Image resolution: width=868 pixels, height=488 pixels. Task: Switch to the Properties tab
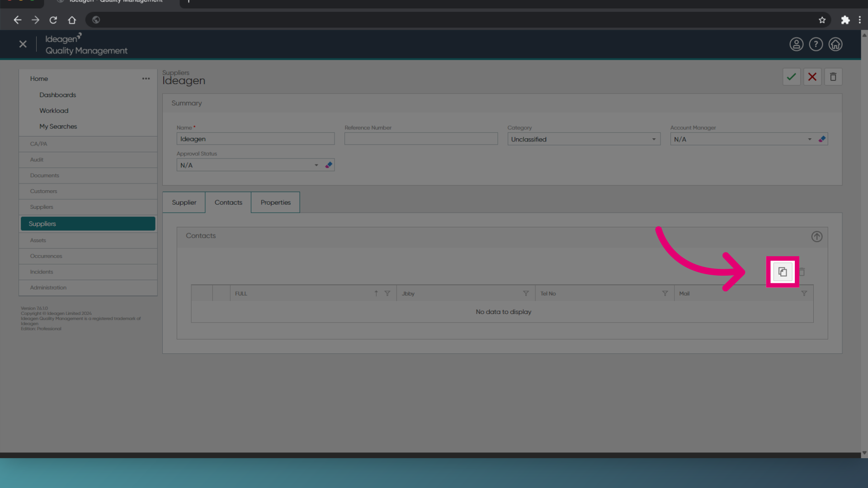(x=275, y=202)
